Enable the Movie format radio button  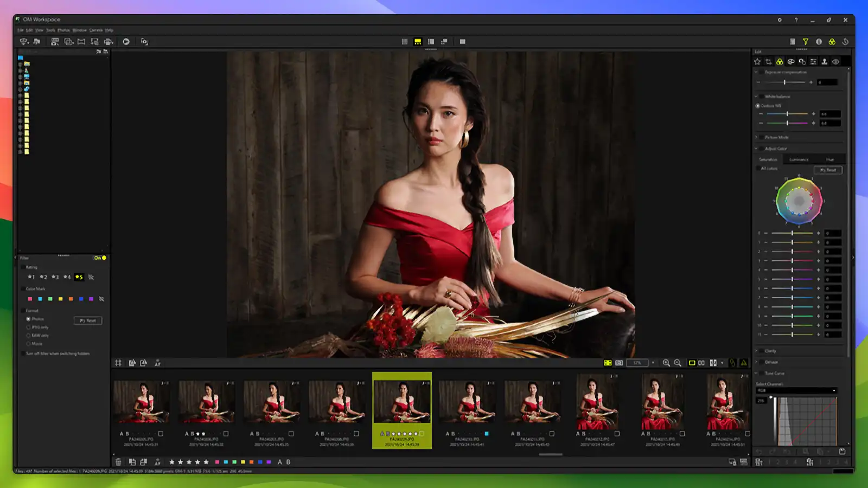[28, 343]
